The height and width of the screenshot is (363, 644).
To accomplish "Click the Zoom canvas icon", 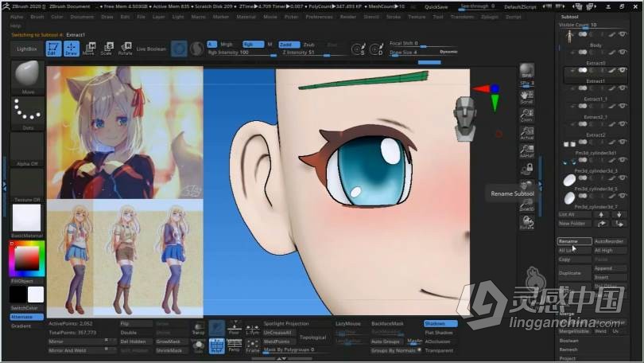I will coord(527,115).
